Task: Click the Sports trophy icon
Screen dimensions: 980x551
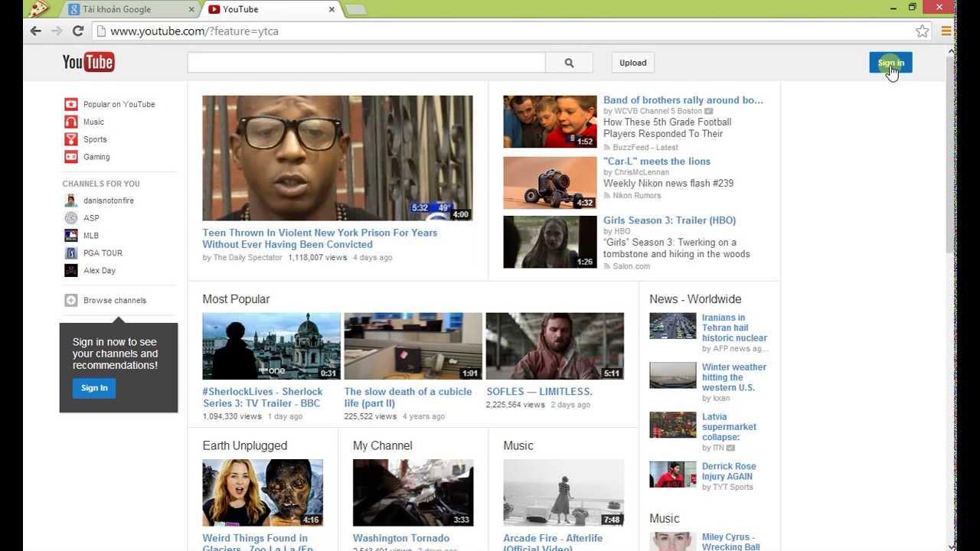Action: point(70,139)
